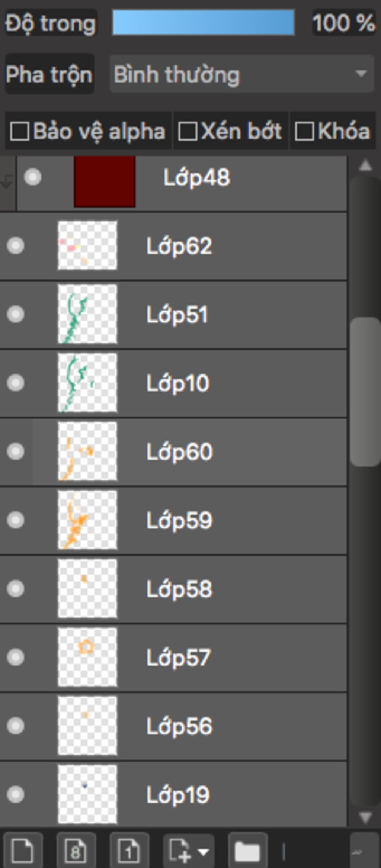The image size is (381, 868).
Task: Select the Lớp10 layer
Action: 173,383
